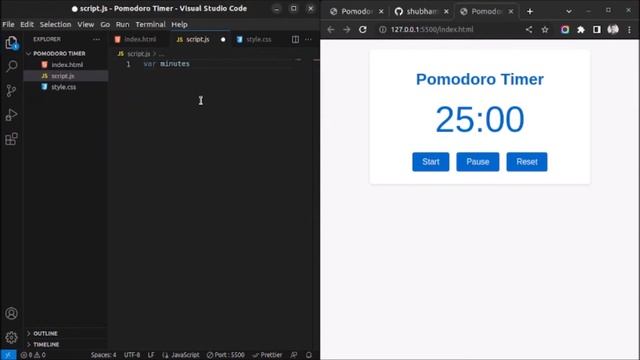Open Edit menu in VS Code
This screenshot has width=640, height=360.
pyautogui.click(x=27, y=24)
